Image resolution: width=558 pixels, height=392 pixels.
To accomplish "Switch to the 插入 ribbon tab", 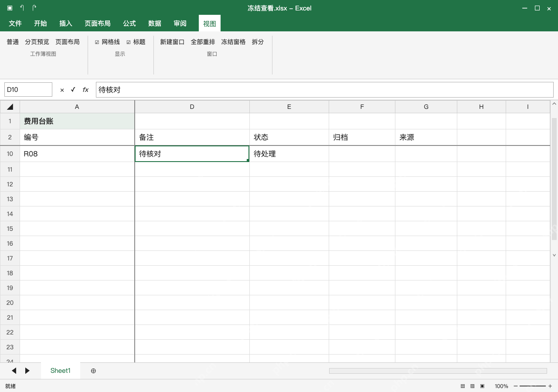I will 66,24.
